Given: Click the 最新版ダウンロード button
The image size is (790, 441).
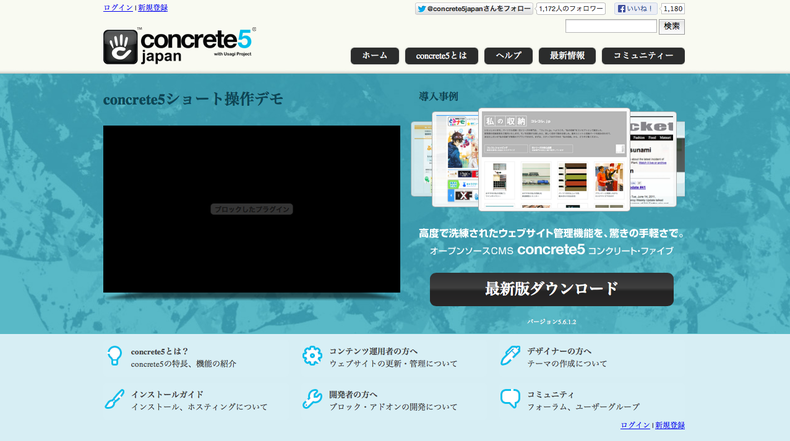Looking at the screenshot, I should click(x=551, y=289).
